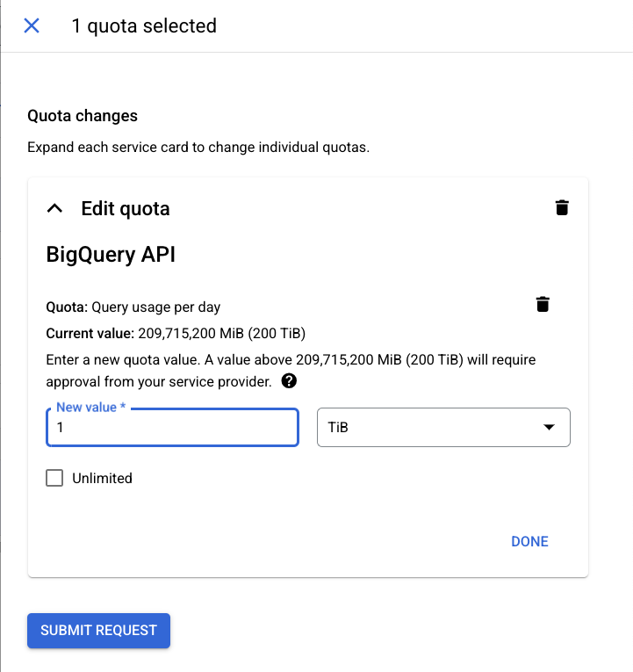Click the '1 quota selected' title
This screenshot has height=672, width=633.
coord(144,25)
